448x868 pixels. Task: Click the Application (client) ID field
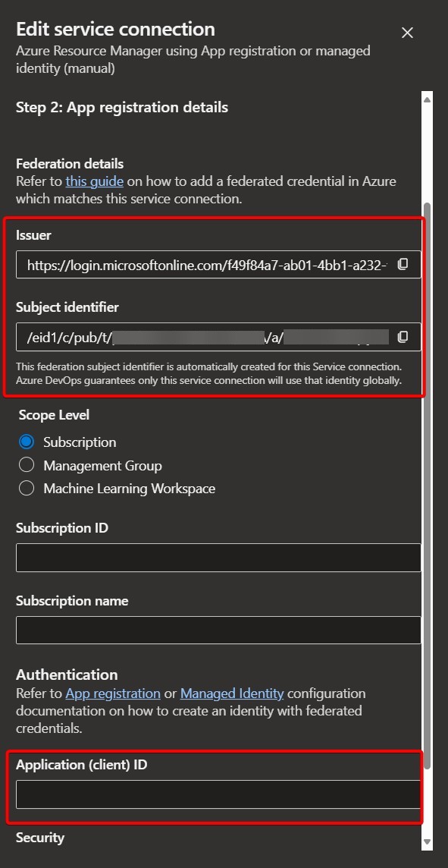(x=218, y=794)
